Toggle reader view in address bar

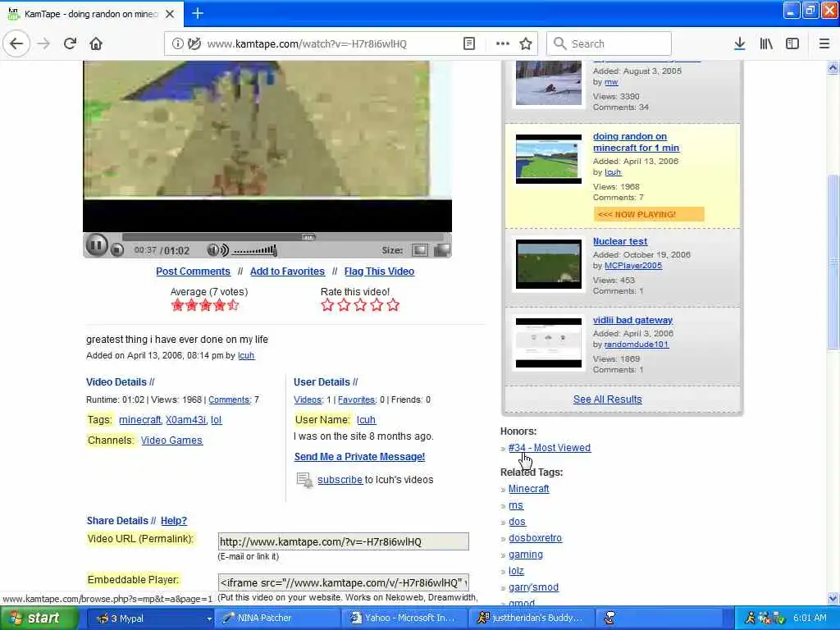[468, 43]
